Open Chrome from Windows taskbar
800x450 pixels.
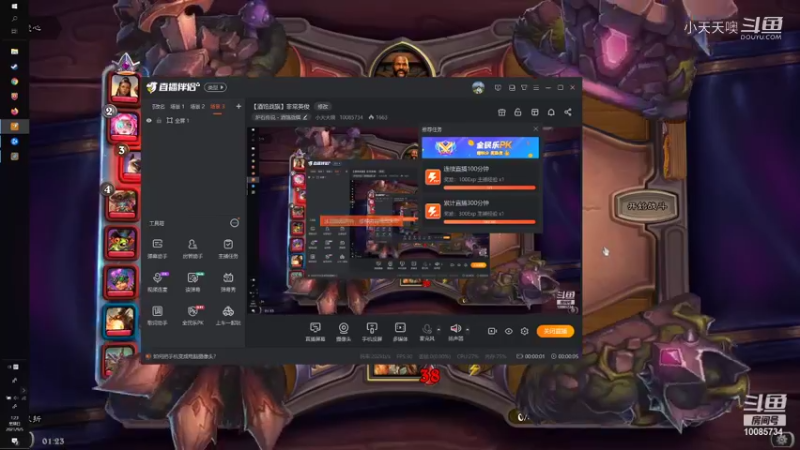pyautogui.click(x=14, y=81)
